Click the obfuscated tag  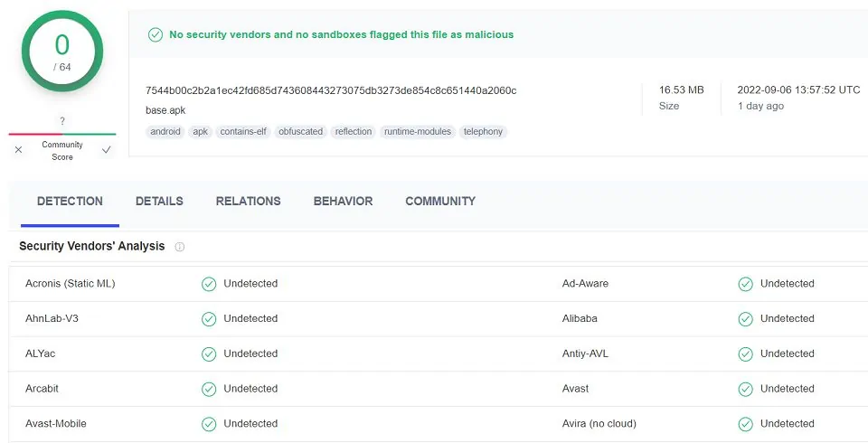[300, 132]
